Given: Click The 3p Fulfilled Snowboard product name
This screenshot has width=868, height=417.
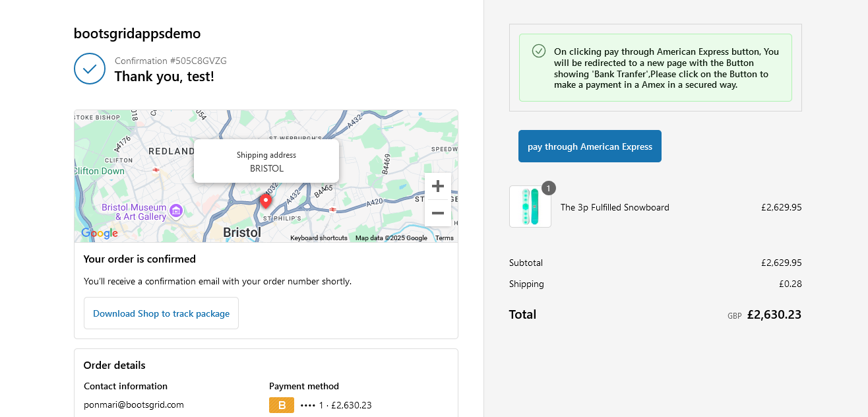Looking at the screenshot, I should tap(615, 207).
